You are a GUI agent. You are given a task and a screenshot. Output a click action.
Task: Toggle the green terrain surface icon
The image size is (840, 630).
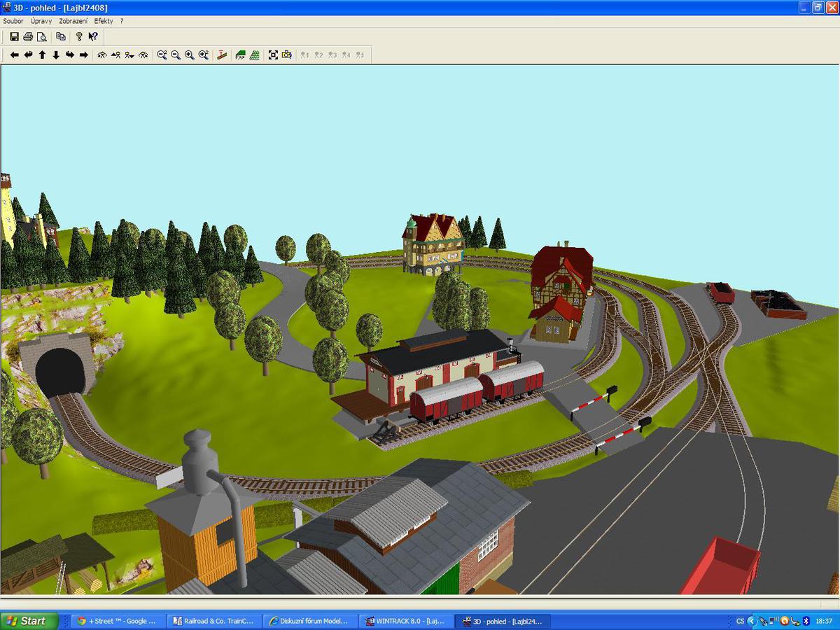click(x=241, y=55)
